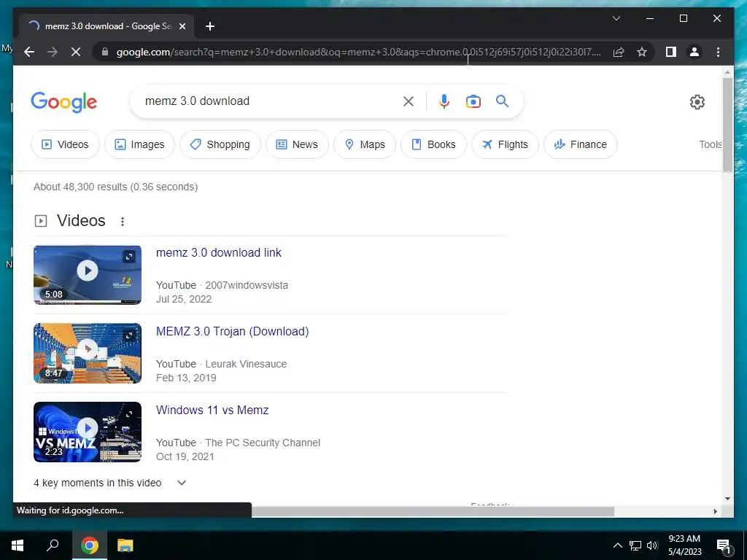Filter results by Books
The height and width of the screenshot is (560, 747).
(x=433, y=144)
